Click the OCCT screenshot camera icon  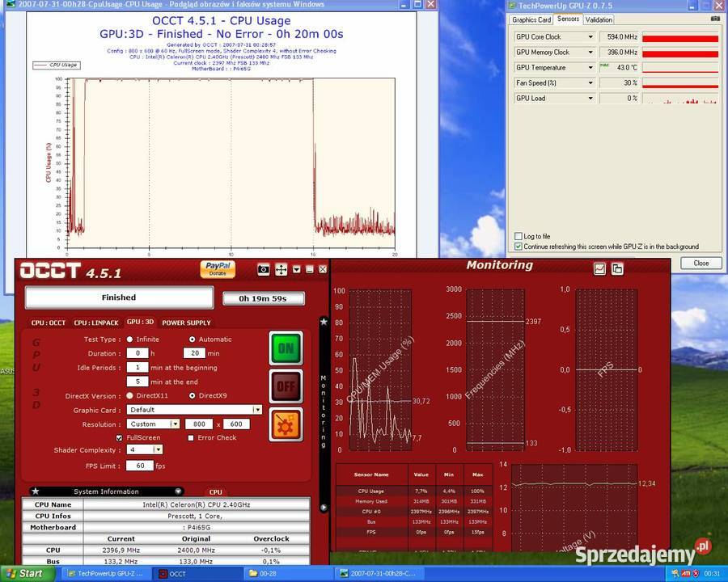264,269
